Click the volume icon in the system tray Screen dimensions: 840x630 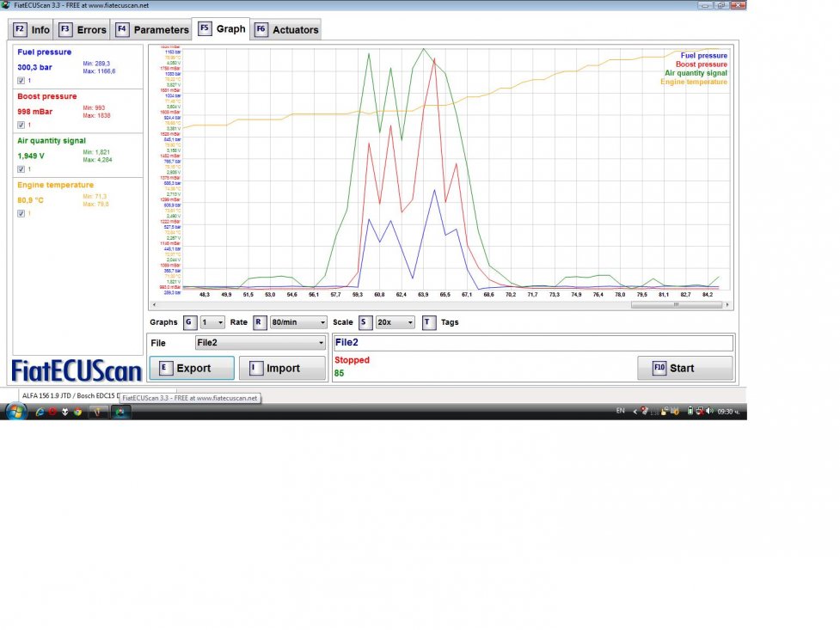coord(708,412)
